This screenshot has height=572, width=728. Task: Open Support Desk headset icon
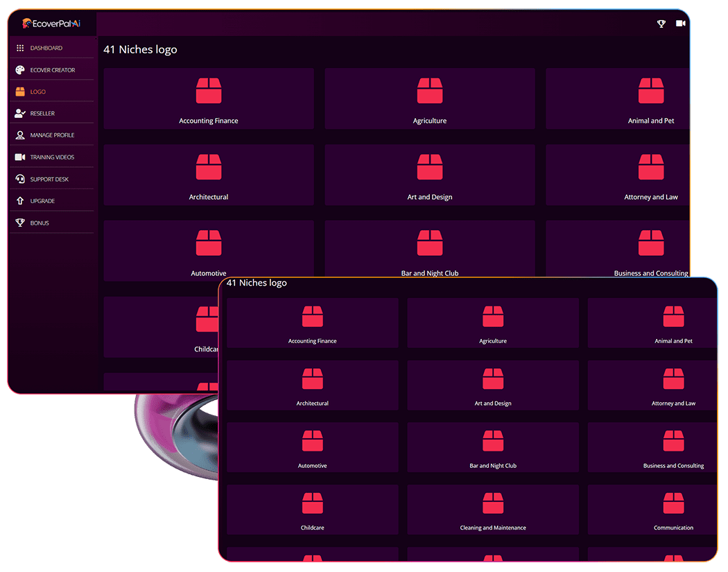click(x=20, y=179)
